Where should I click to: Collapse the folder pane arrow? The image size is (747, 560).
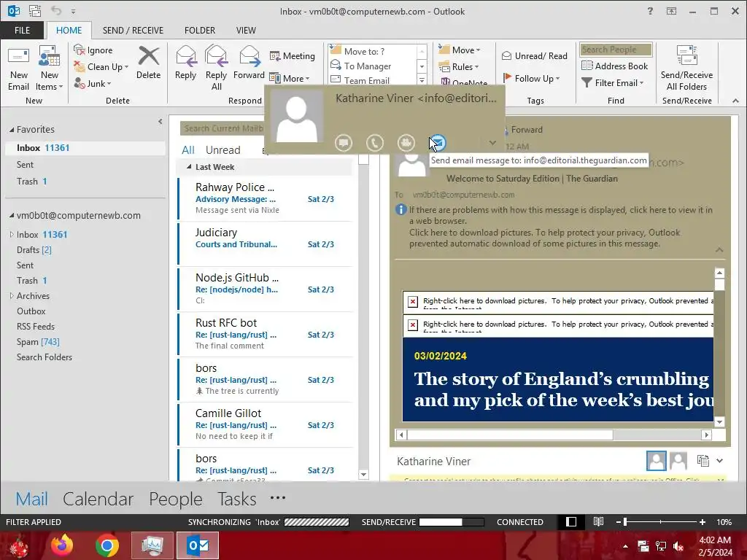[160, 122]
